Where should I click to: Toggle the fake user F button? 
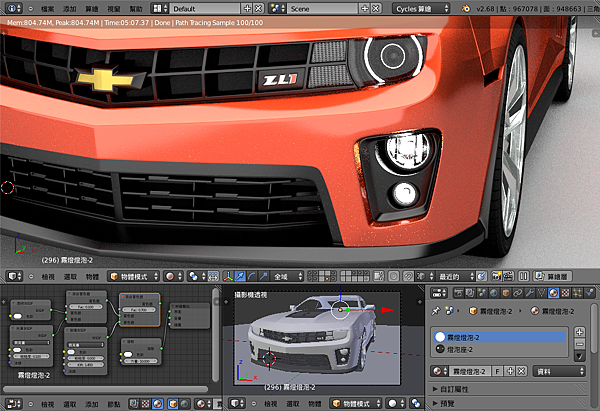(497, 371)
